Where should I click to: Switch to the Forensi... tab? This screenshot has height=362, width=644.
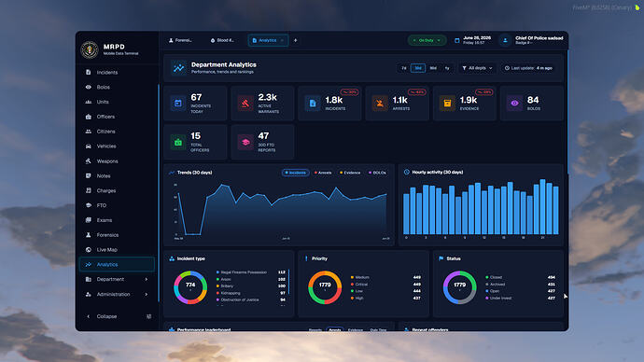(x=180, y=40)
